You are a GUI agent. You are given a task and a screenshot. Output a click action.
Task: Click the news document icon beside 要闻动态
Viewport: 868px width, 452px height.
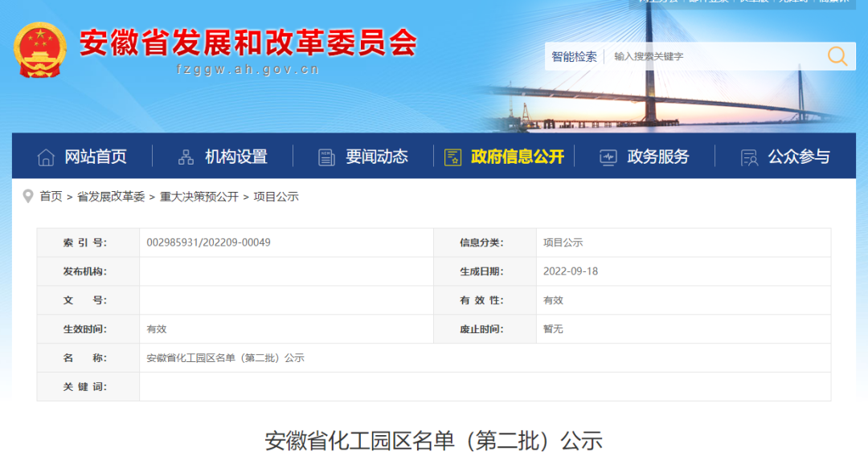tap(326, 157)
